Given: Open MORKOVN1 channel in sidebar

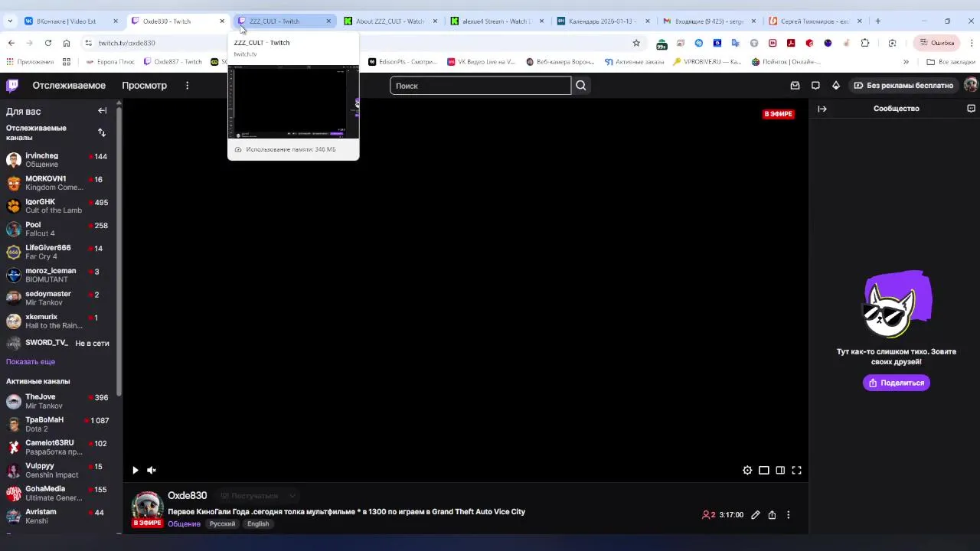Looking at the screenshot, I should pyautogui.click(x=59, y=183).
